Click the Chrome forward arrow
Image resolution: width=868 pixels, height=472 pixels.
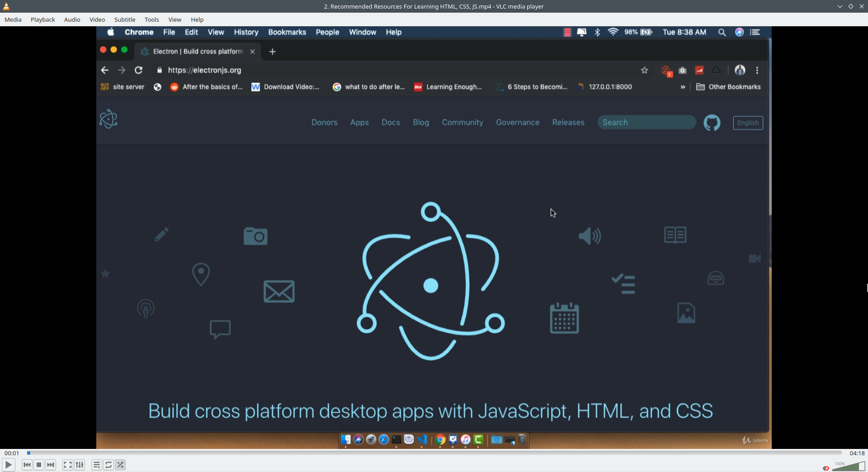(x=122, y=70)
